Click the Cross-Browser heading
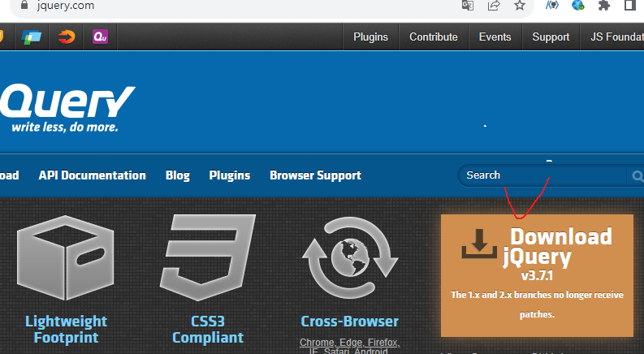This screenshot has width=644, height=354. (349, 322)
